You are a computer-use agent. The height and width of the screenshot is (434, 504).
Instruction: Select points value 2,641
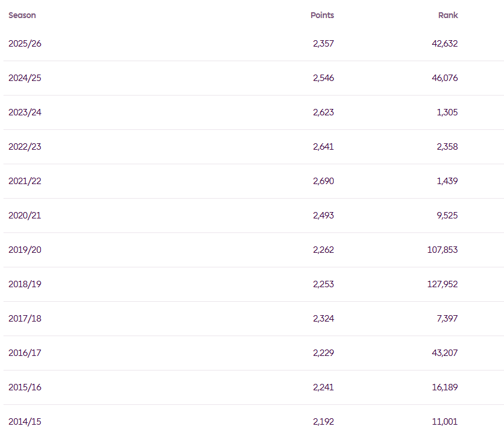coord(323,147)
